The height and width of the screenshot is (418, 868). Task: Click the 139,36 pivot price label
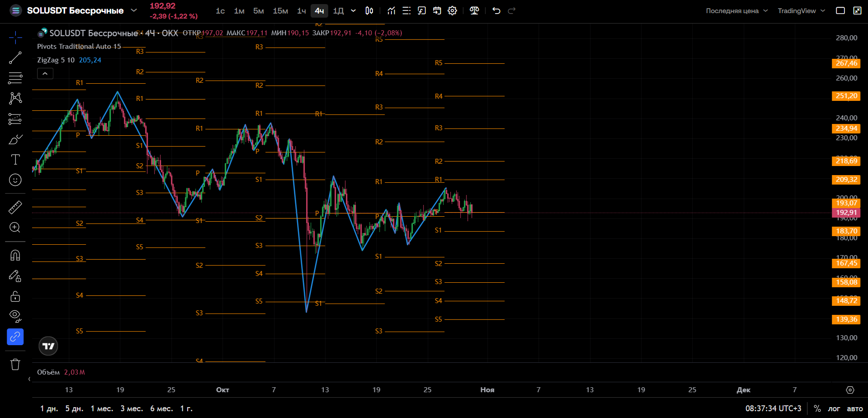click(846, 319)
